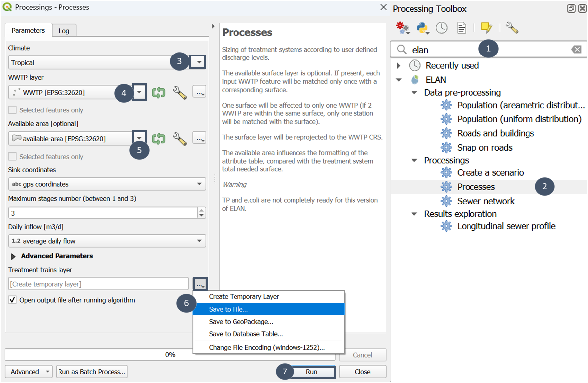588x383 pixels.
Task: Click the processing Options wrench icon
Action: (511, 28)
